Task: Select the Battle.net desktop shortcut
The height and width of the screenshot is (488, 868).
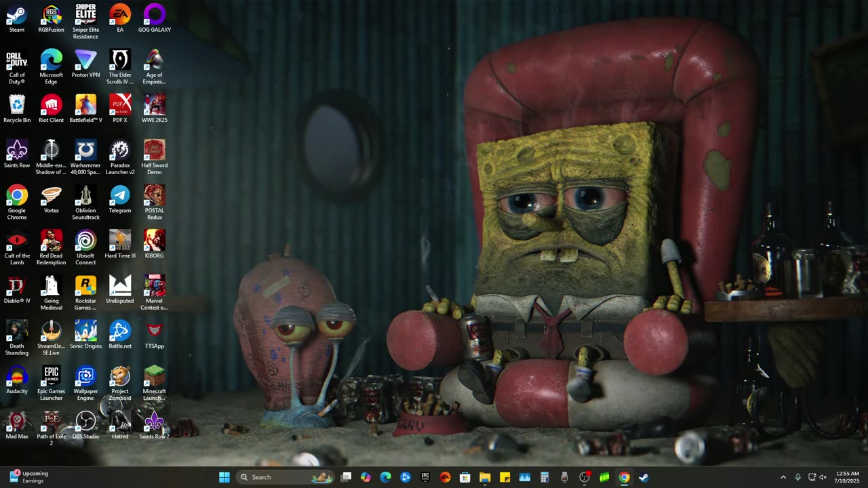Action: click(x=120, y=335)
